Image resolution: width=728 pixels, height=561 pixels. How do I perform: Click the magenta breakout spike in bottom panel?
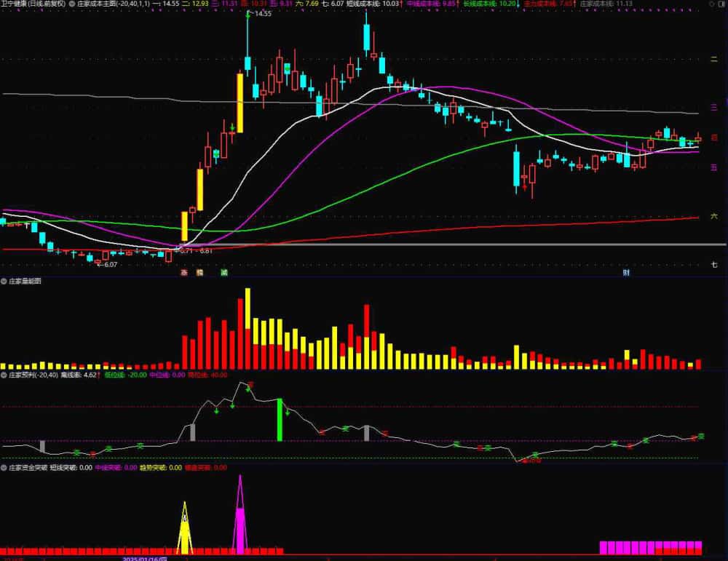240,515
